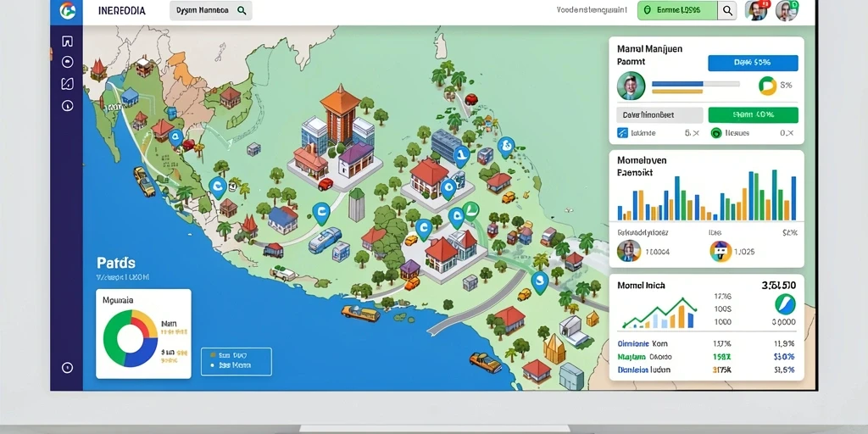Click the blue Dqw button in the Manal panel
The width and height of the screenshot is (868, 434).
753,63
